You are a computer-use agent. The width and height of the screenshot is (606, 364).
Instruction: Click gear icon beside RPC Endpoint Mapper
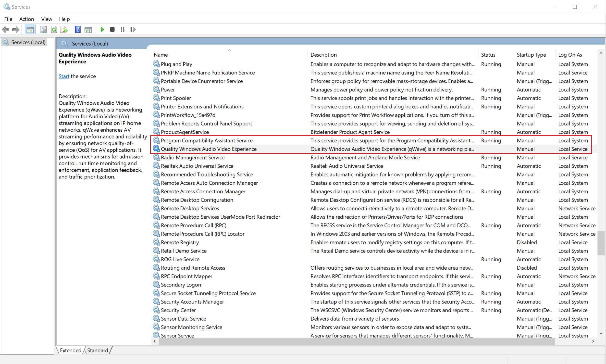(x=156, y=276)
